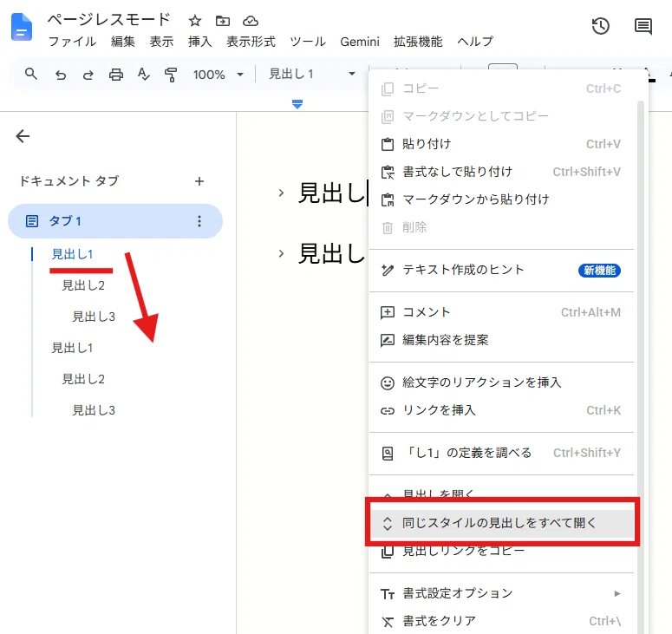Undo the last action
Viewport: 672px width, 634px height.
(61, 75)
